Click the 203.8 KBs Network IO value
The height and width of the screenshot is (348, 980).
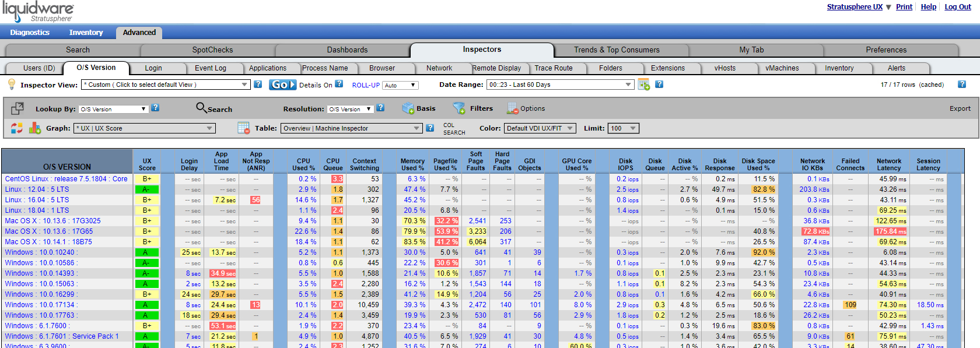click(x=814, y=189)
